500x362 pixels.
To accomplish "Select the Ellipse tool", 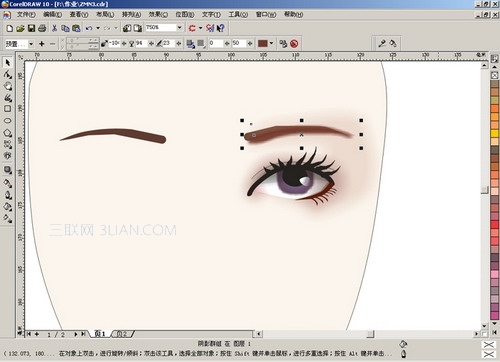I will 8,121.
